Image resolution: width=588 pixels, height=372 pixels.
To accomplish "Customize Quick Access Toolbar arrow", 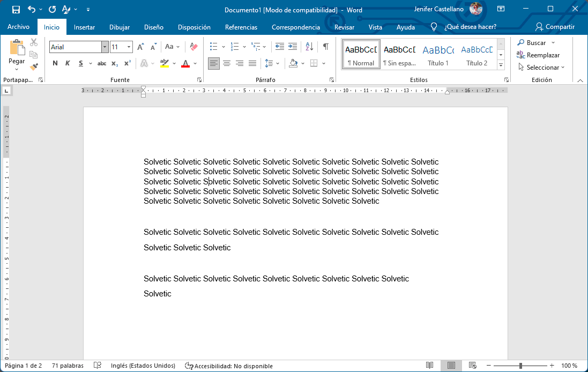I will point(88,9).
